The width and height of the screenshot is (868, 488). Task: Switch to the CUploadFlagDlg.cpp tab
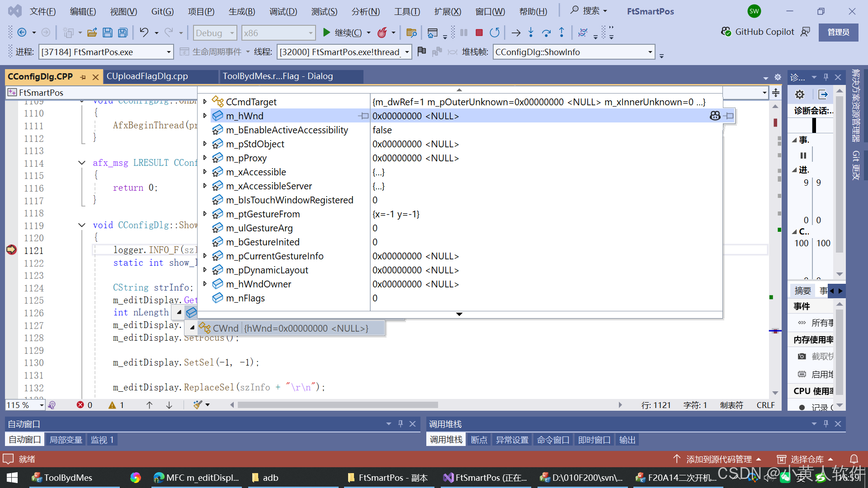147,76
